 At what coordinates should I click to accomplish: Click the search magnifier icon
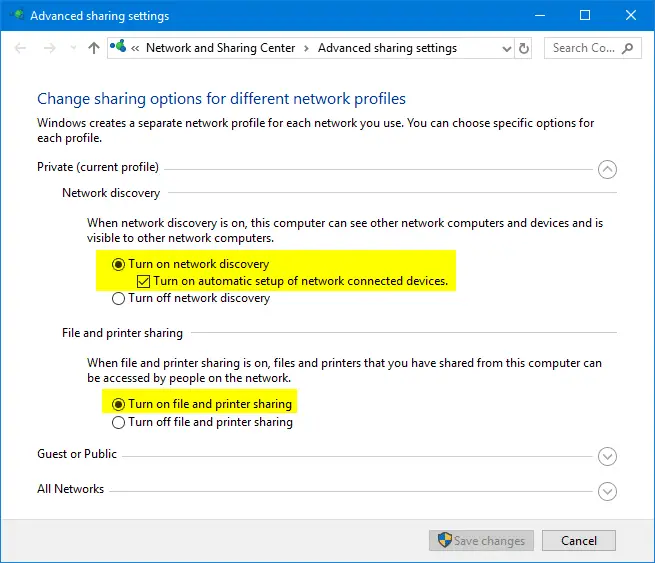pyautogui.click(x=627, y=48)
